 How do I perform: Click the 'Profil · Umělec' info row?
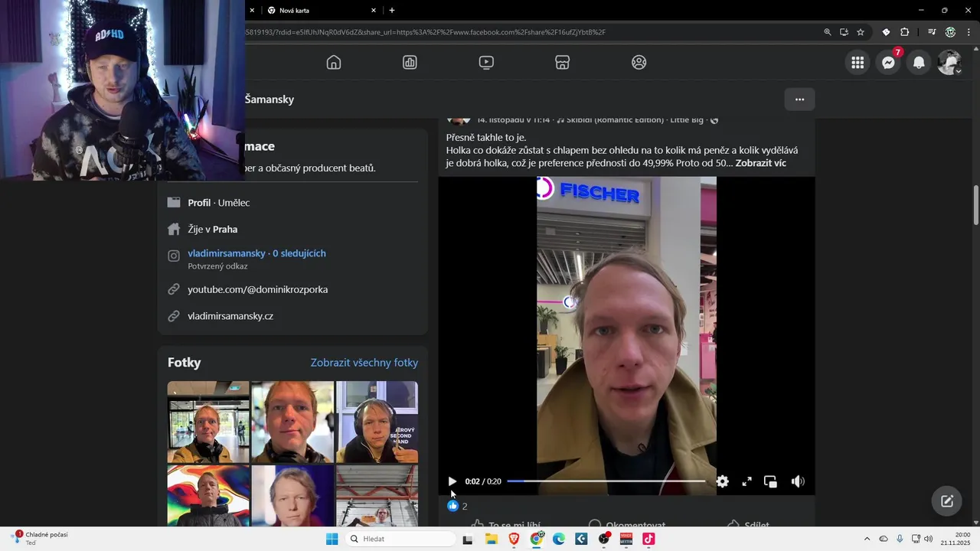tap(219, 203)
